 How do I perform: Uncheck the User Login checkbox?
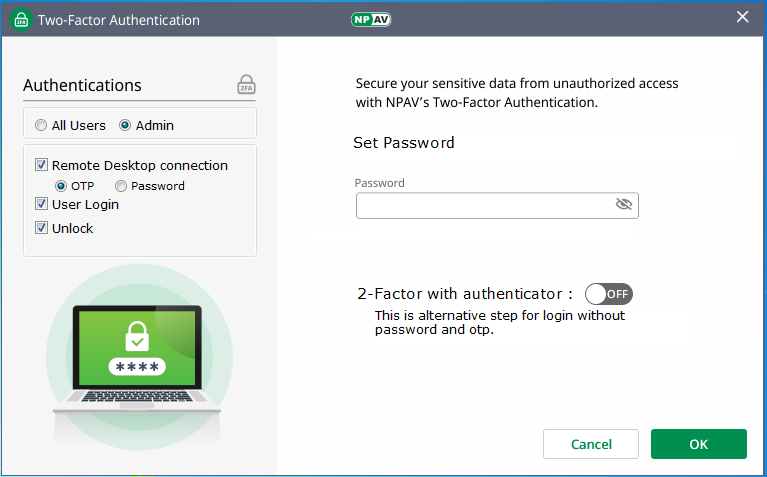click(42, 204)
